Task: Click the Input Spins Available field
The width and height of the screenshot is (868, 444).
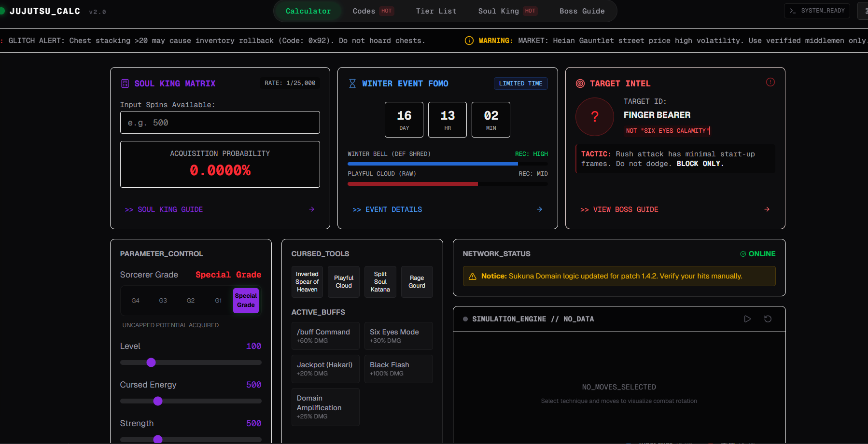Action: click(x=220, y=123)
